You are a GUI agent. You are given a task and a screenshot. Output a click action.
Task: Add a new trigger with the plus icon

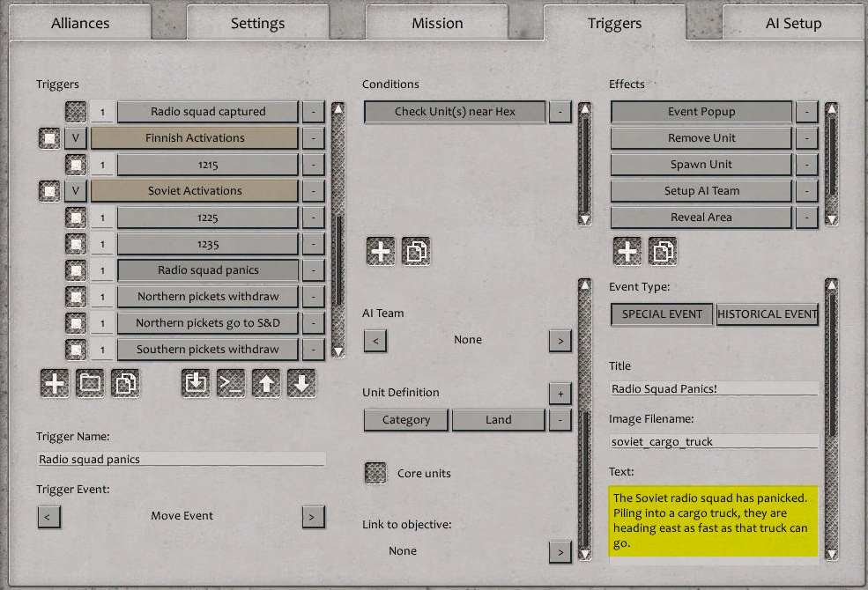[x=55, y=383]
